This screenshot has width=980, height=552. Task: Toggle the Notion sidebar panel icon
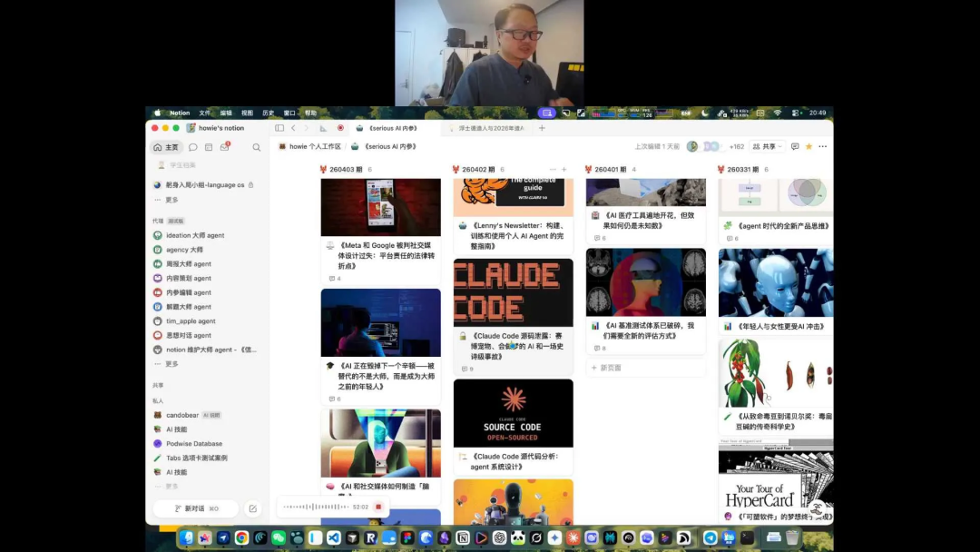click(279, 128)
